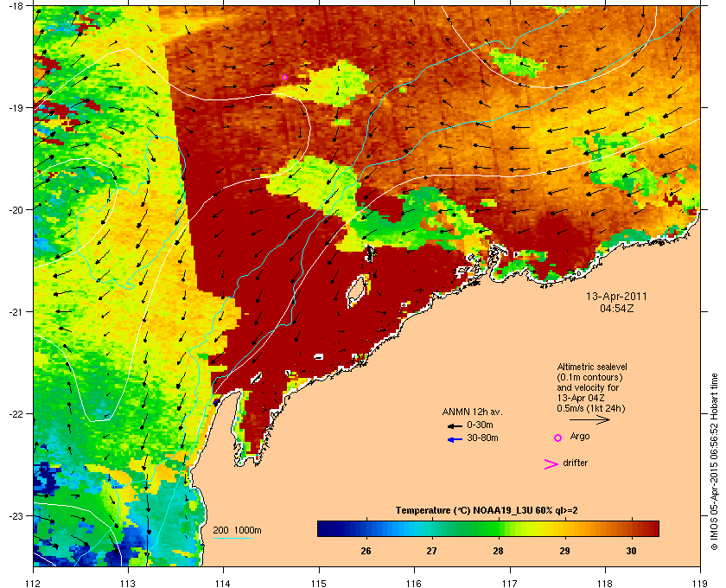Click the 'ANMN 12h av.' heading

click(472, 412)
